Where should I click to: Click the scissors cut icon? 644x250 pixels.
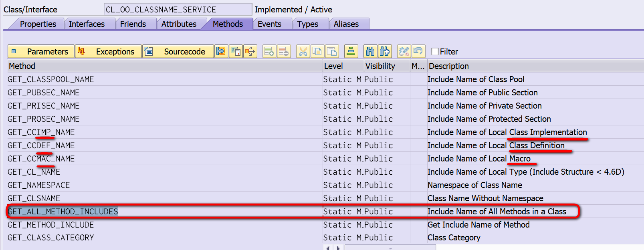coord(303,51)
